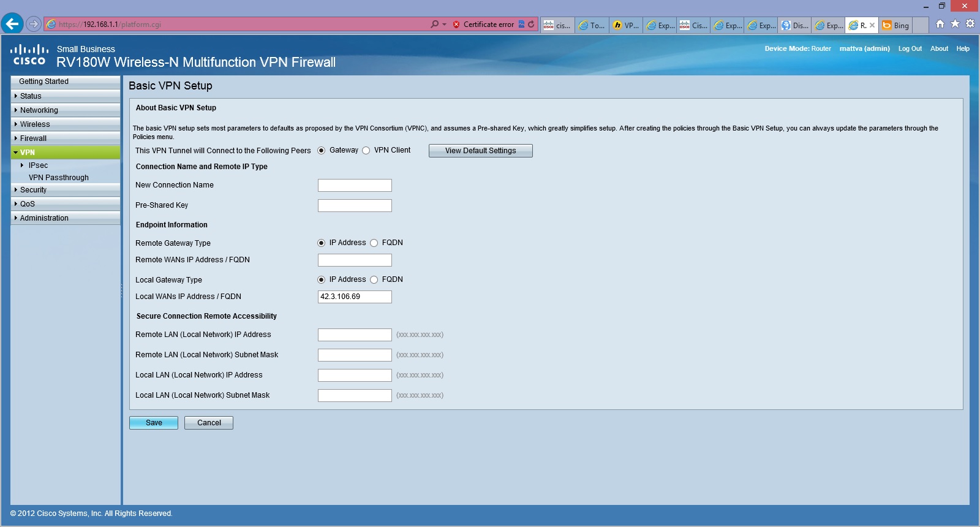
Task: Open Favorites star icon
Action: point(955,24)
